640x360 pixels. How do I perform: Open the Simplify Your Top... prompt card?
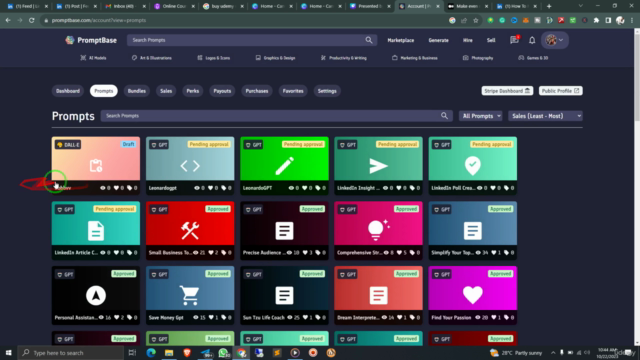tap(473, 231)
